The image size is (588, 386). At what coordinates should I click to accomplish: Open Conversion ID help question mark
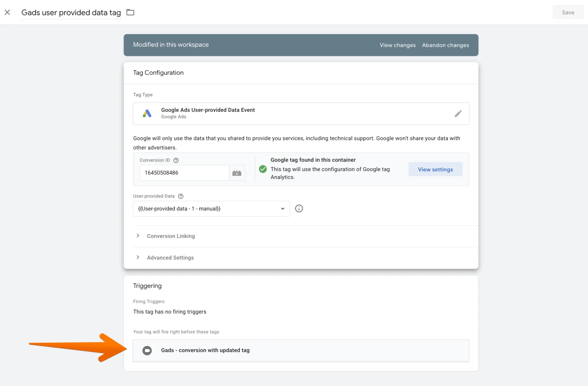coord(176,160)
